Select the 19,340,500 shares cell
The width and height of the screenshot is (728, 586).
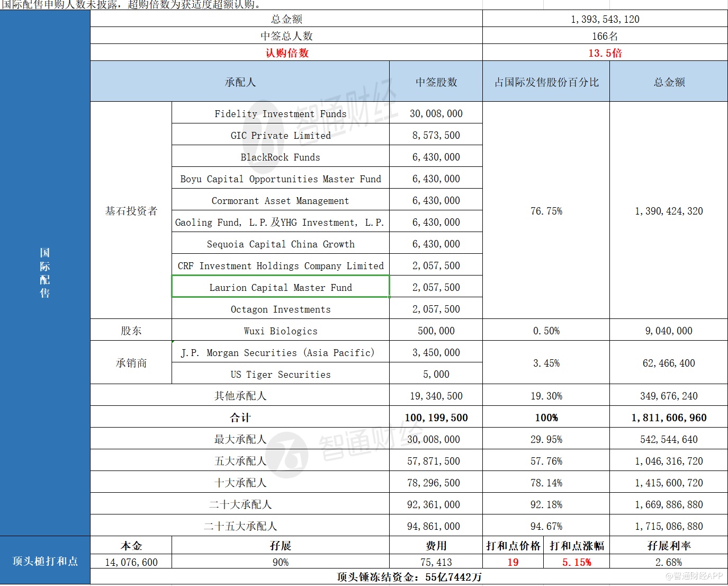(x=436, y=396)
